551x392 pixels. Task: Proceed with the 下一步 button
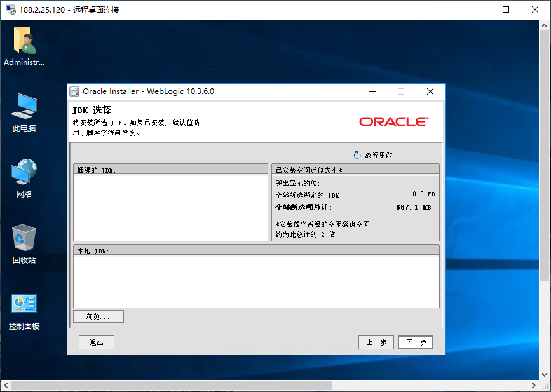click(x=416, y=342)
